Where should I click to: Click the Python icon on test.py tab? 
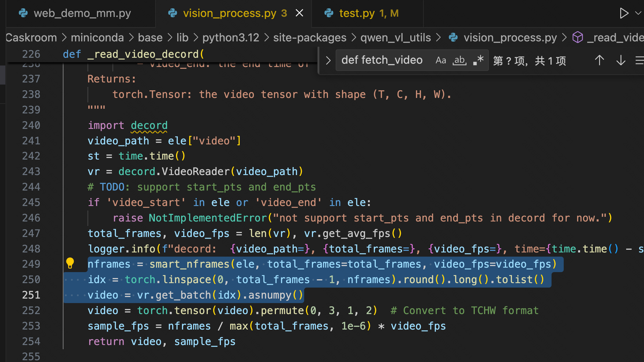pos(329,13)
